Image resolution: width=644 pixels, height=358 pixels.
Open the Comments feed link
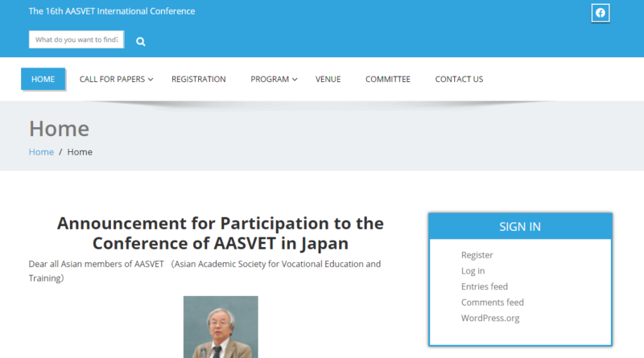click(x=492, y=302)
